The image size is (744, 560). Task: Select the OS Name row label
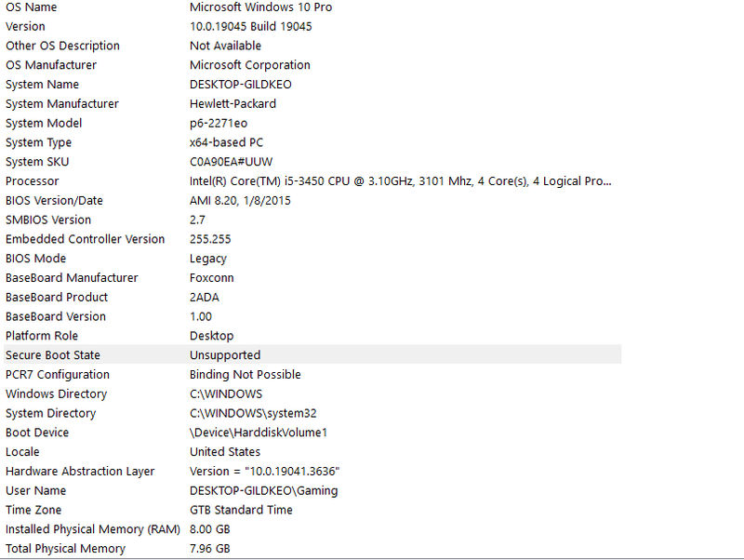click(32, 7)
